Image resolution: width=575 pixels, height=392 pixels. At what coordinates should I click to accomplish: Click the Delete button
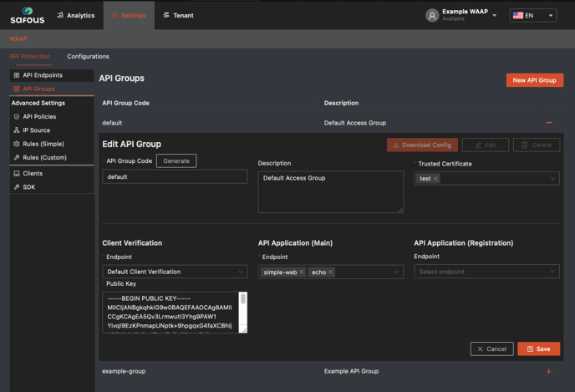click(536, 145)
